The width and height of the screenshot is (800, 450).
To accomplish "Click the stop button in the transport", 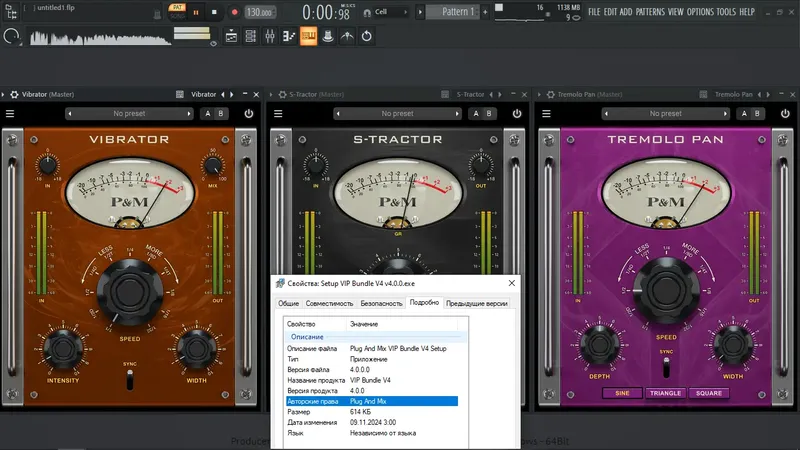I will point(216,12).
